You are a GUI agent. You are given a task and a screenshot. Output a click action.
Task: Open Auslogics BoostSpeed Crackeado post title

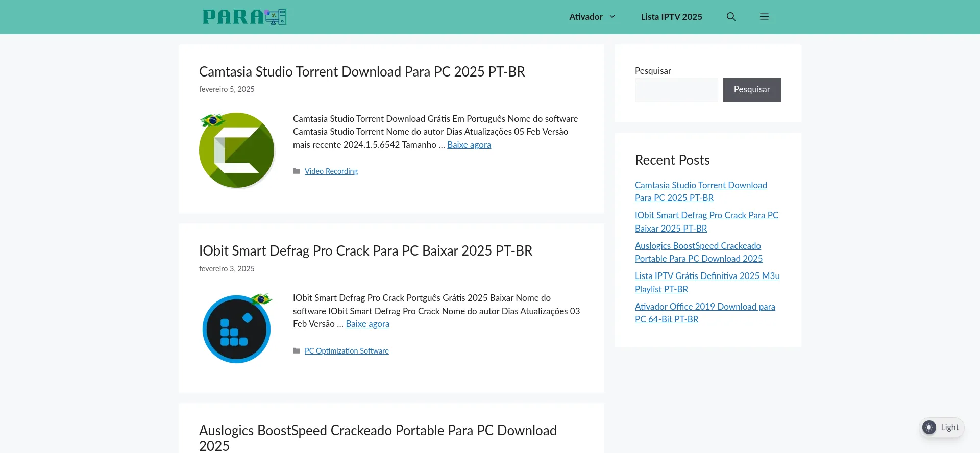[378, 438]
